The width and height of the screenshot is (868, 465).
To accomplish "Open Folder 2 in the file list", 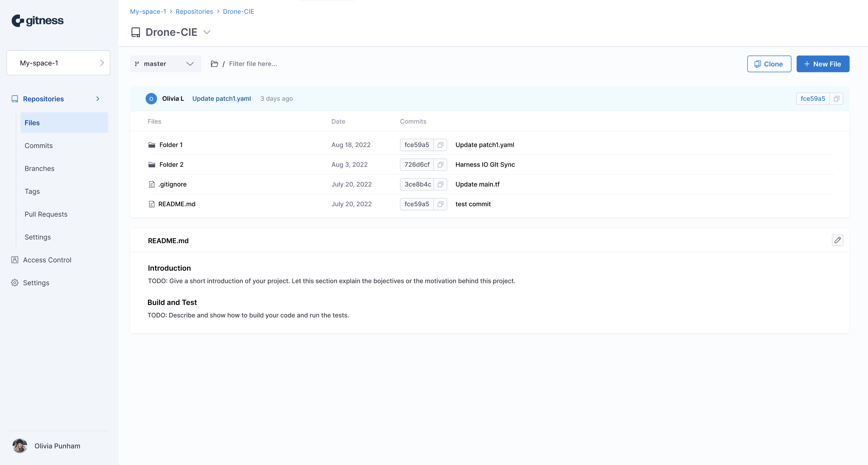I will tap(171, 165).
